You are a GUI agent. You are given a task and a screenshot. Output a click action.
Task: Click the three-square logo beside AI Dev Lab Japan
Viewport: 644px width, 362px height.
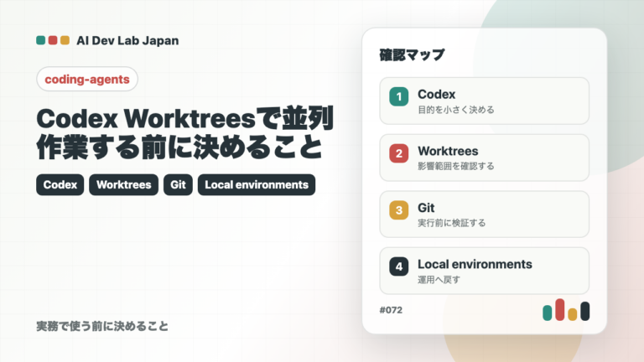[x=53, y=40]
